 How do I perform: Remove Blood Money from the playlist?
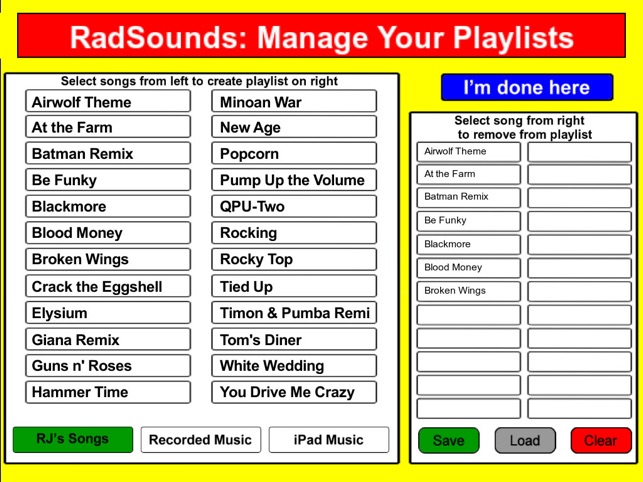[469, 268]
